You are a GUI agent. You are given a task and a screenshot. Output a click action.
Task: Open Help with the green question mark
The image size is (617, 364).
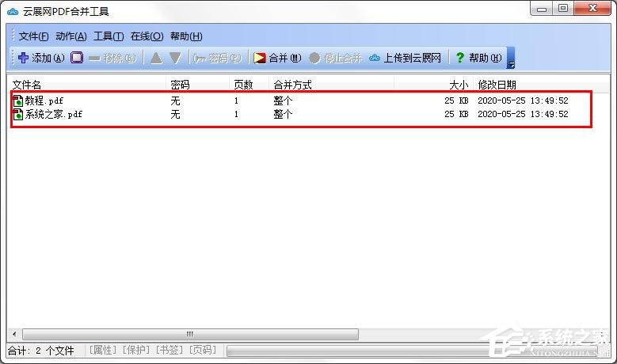[459, 58]
